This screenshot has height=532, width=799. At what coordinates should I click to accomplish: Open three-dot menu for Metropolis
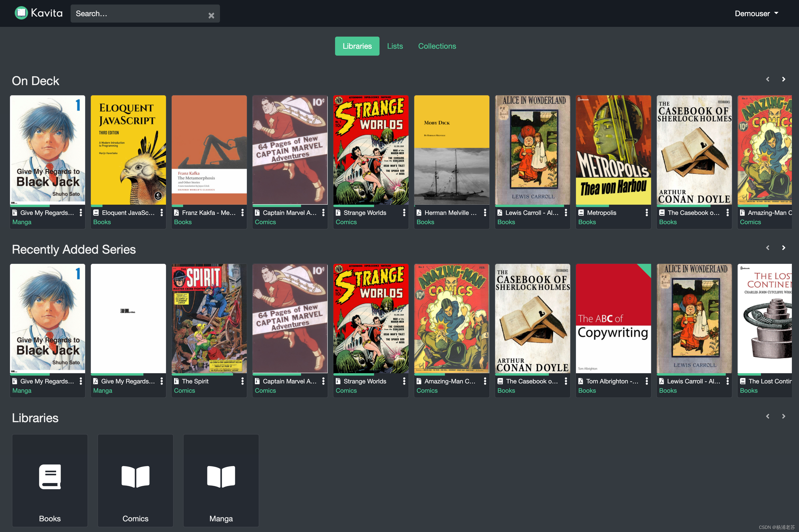click(x=647, y=213)
